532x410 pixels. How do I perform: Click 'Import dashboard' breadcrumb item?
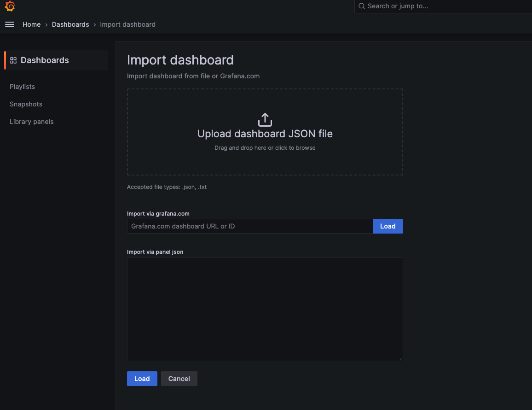[127, 24]
